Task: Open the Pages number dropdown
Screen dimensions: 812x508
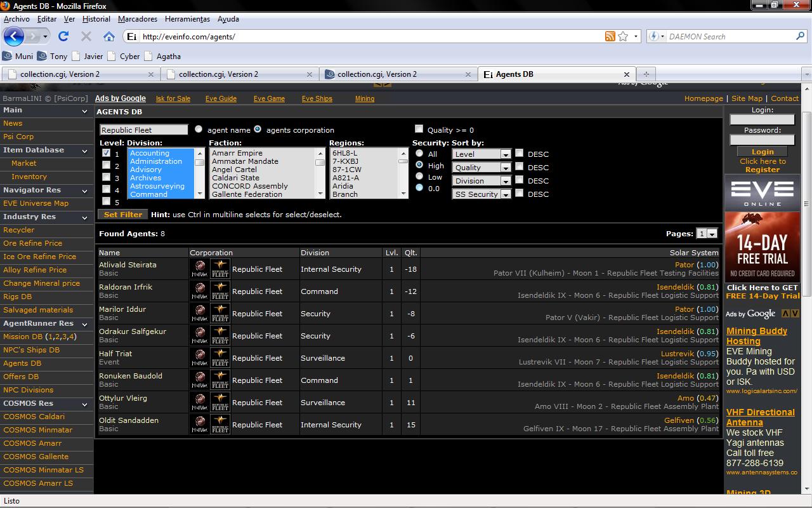Action: tap(707, 234)
